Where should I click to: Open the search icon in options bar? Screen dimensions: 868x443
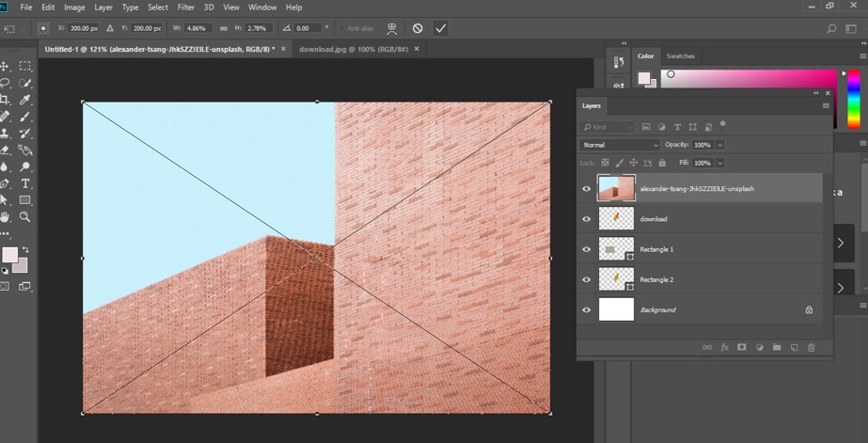tap(831, 29)
